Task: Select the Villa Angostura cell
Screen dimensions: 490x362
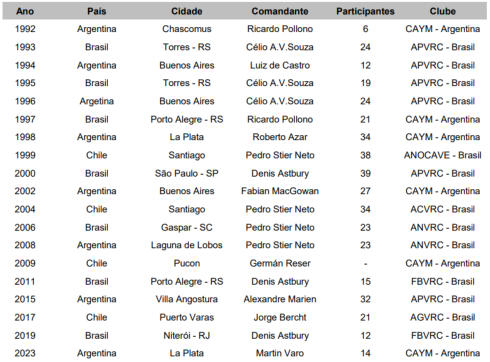Action: tap(187, 299)
